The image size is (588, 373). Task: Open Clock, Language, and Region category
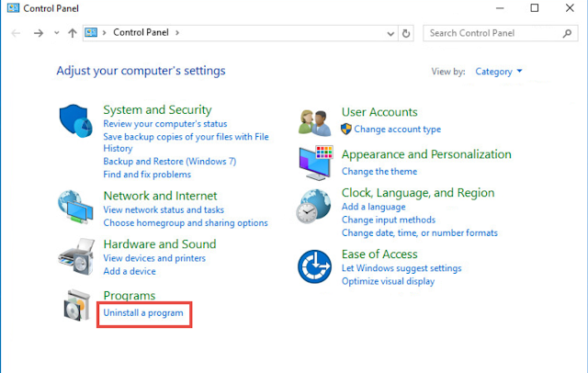418,193
